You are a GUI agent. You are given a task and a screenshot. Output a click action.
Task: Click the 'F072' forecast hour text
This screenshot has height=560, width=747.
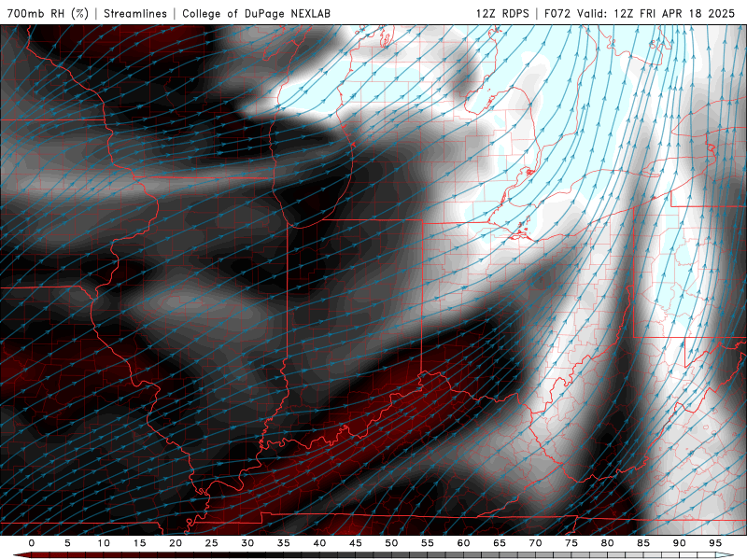[557, 13]
